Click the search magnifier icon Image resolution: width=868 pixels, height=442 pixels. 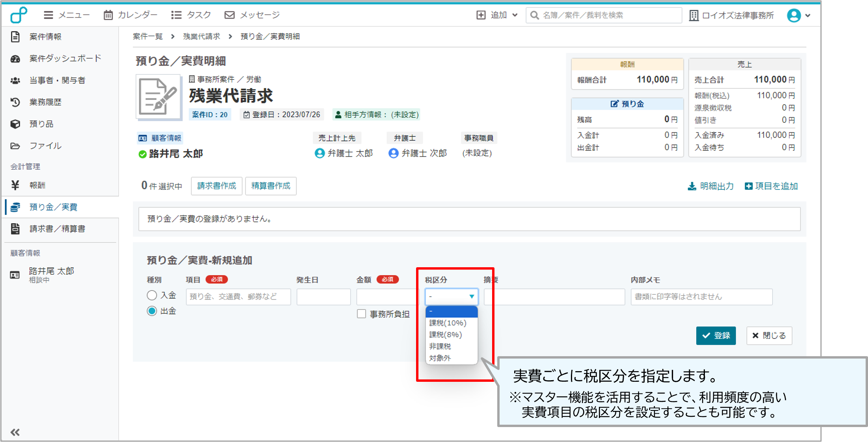pos(534,15)
